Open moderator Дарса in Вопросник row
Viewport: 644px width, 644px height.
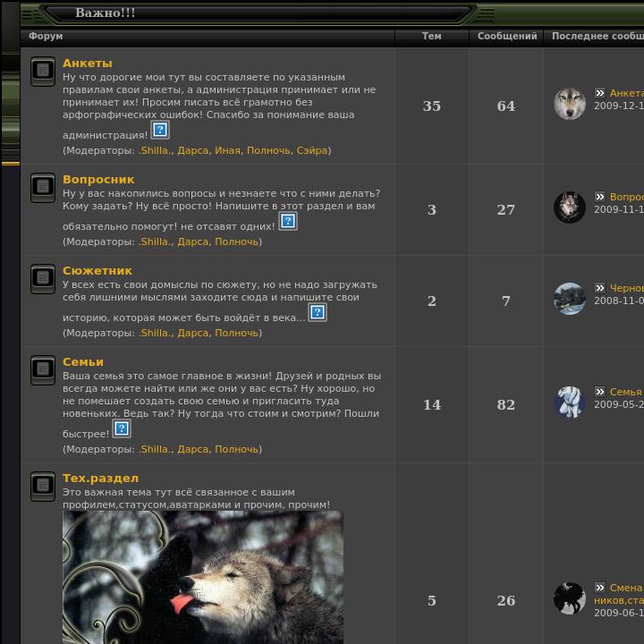[x=193, y=241]
